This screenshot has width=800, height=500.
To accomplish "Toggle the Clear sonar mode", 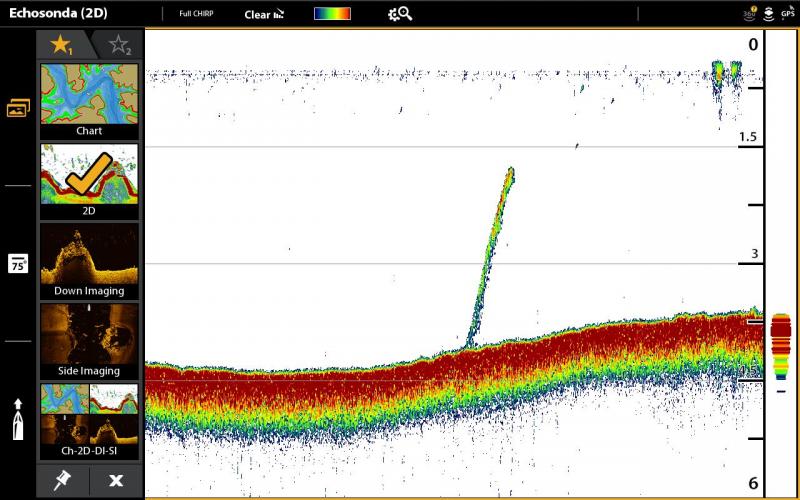I will 263,14.
